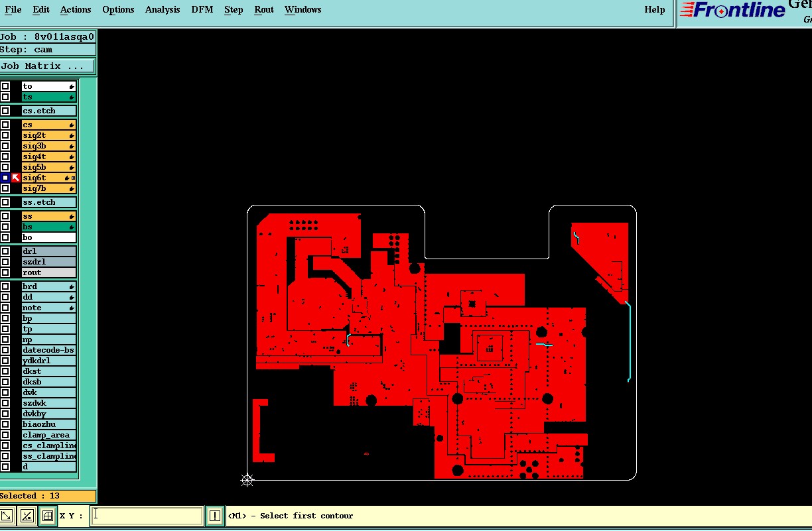This screenshot has width=812, height=531.
Task: Select the ss_clampline layer name
Action: [x=48, y=456]
